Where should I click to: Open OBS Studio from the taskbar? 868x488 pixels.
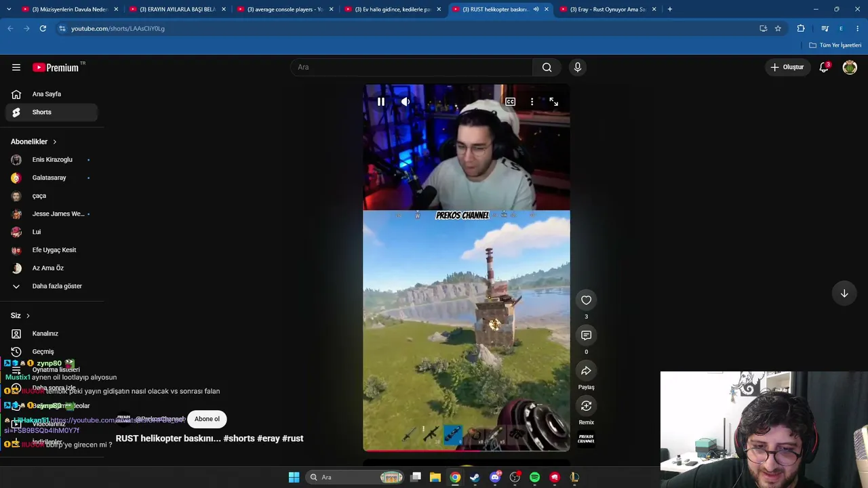click(x=515, y=477)
